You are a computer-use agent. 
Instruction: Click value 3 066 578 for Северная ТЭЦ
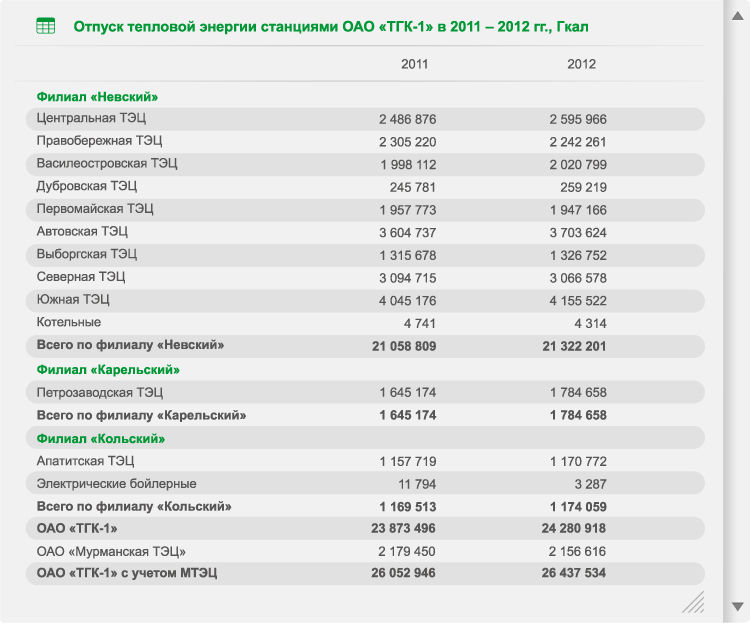tap(578, 278)
